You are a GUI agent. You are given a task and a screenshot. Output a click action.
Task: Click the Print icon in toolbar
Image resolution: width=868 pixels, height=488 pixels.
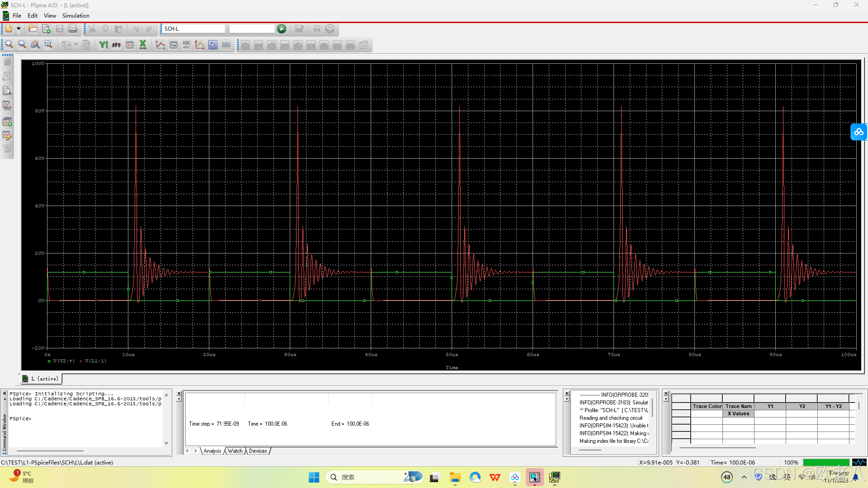73,29
